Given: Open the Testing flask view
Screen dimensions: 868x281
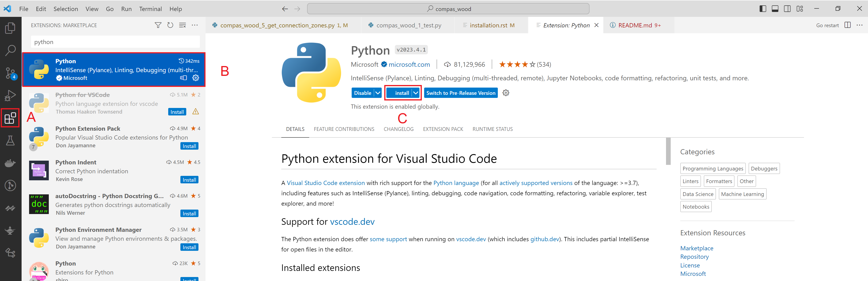Looking at the screenshot, I should coord(10,140).
